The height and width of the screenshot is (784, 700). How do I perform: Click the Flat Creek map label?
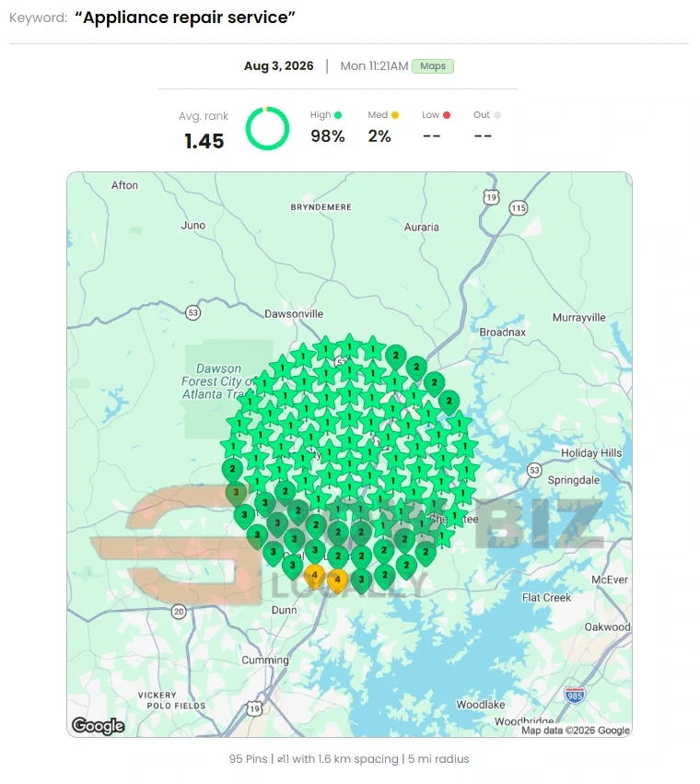click(546, 598)
